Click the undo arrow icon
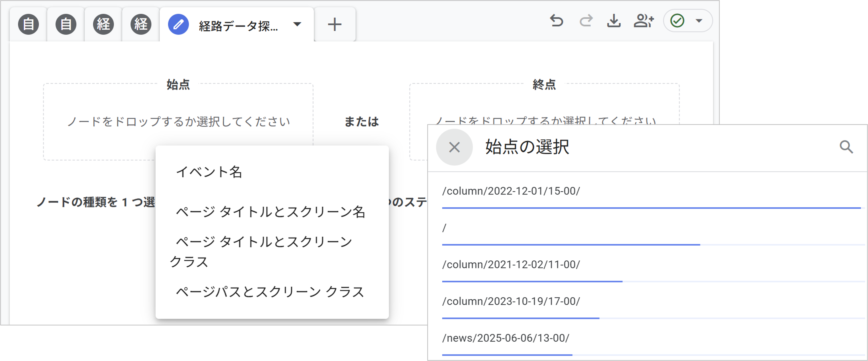 point(557,21)
